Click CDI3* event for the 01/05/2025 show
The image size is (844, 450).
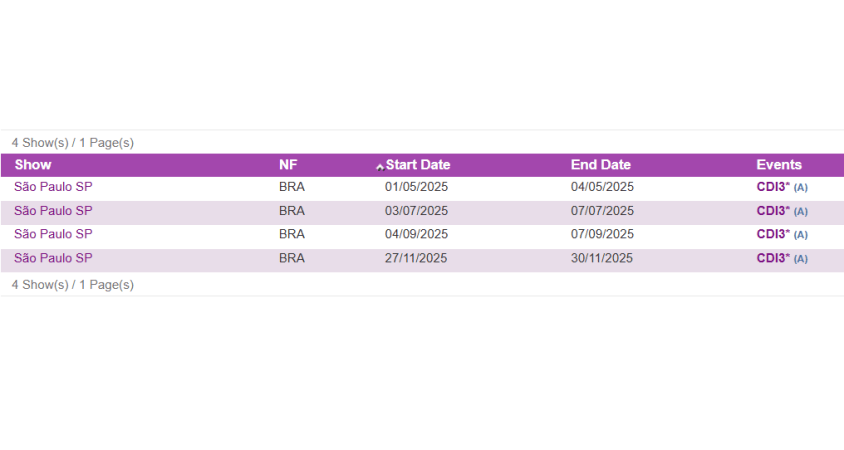click(772, 187)
